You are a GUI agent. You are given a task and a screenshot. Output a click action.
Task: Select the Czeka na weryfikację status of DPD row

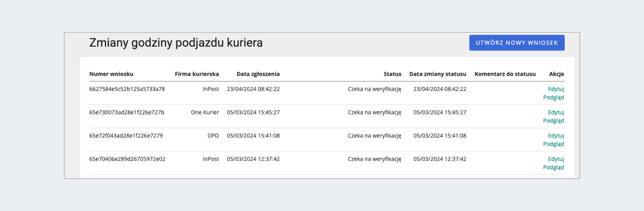pyautogui.click(x=375, y=136)
